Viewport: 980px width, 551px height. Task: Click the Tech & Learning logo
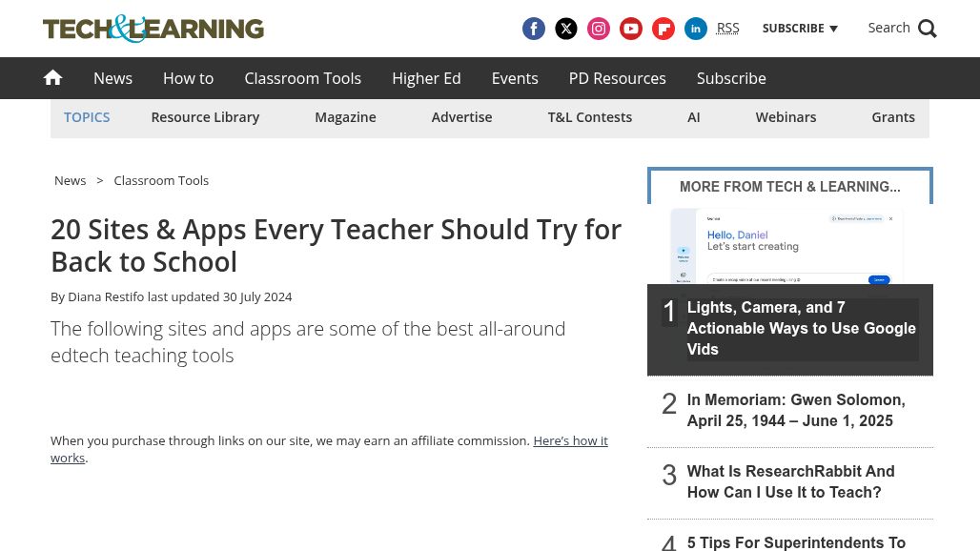153,29
